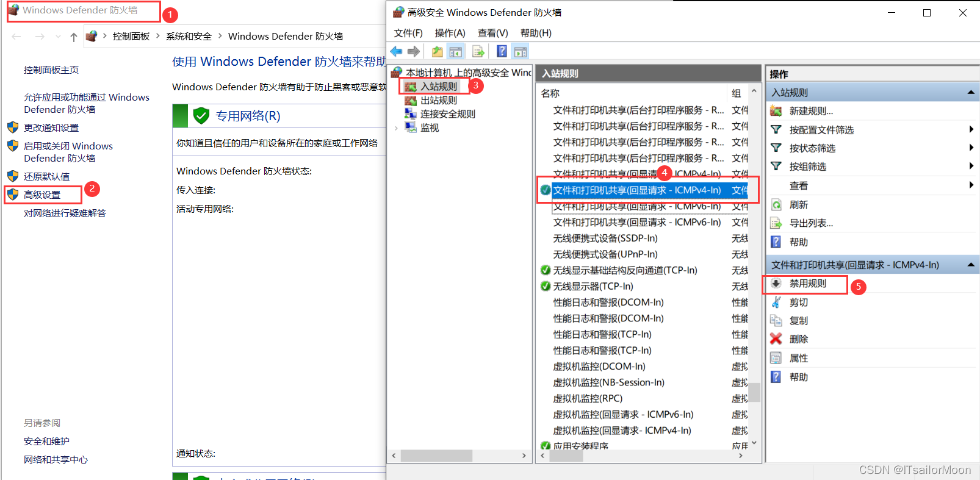This screenshot has height=480, width=980.
Task: Select 连接安全规则 in the console tree
Action: (x=447, y=114)
